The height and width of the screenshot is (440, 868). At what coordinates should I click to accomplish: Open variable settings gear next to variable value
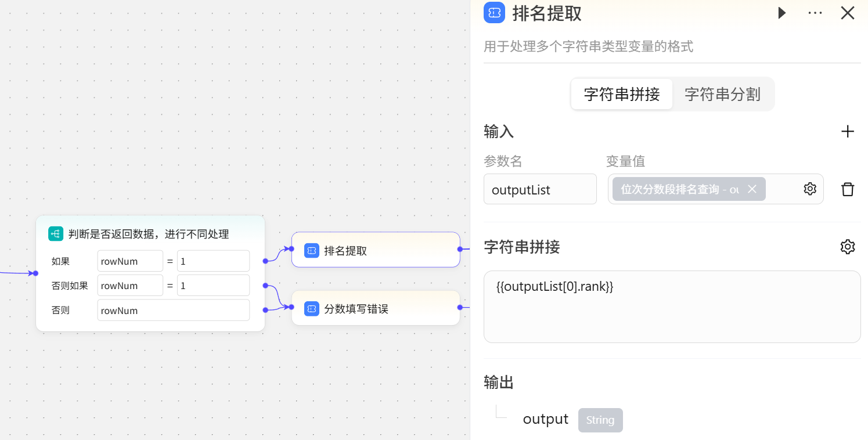click(810, 189)
